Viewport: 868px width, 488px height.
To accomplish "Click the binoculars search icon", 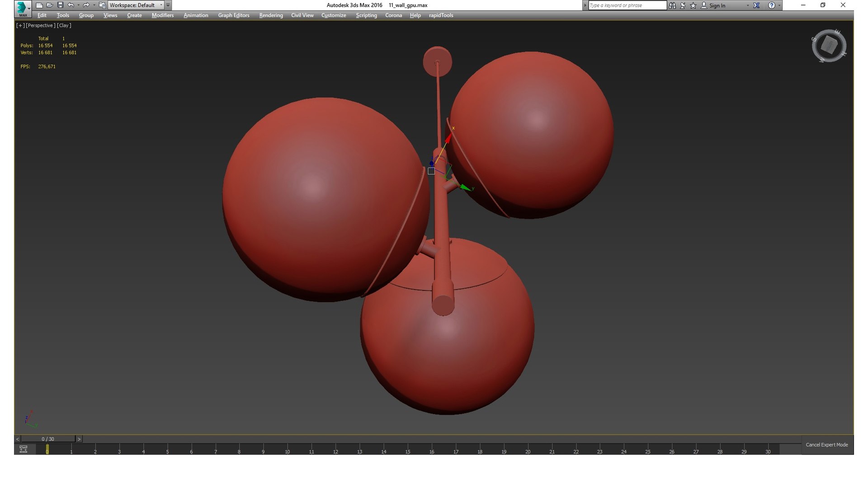I will (x=672, y=5).
